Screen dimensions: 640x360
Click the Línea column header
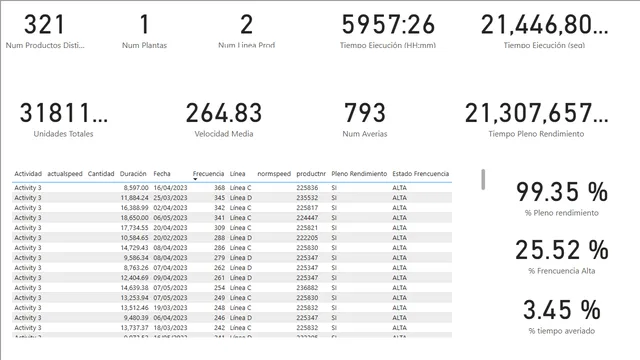coord(238,173)
